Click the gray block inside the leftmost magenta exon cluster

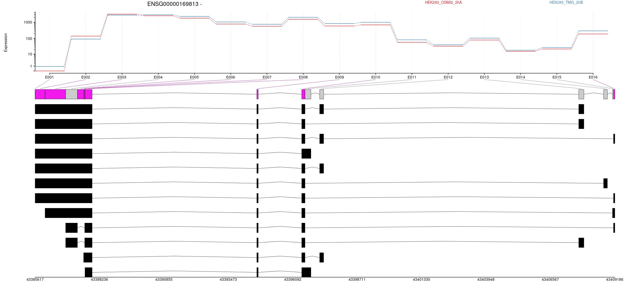[x=72, y=94]
